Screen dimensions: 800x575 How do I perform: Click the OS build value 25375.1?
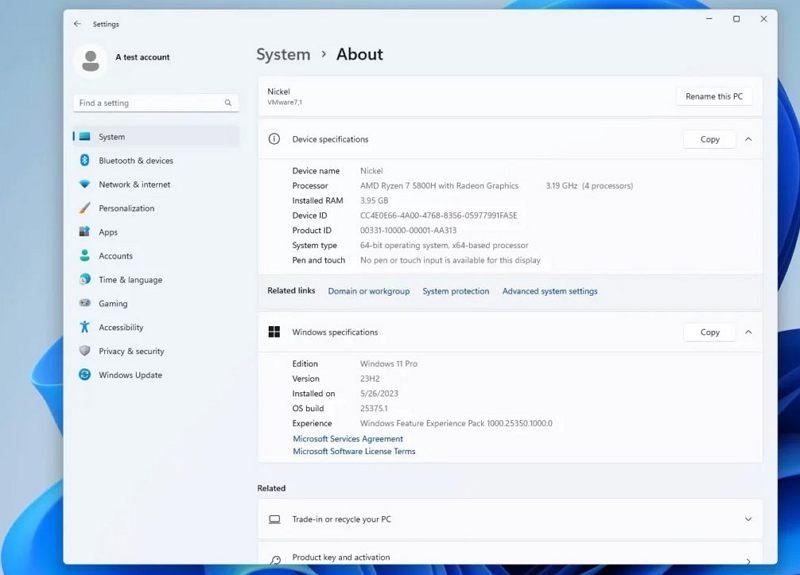374,408
